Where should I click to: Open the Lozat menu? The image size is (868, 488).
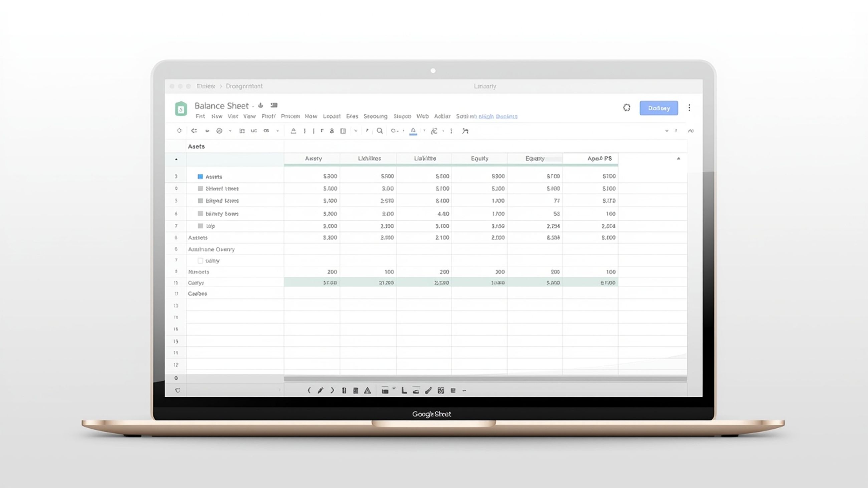click(332, 116)
